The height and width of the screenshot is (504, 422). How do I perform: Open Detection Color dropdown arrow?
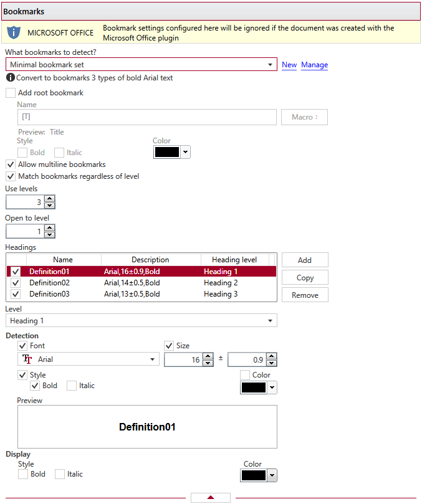pyautogui.click(x=272, y=388)
